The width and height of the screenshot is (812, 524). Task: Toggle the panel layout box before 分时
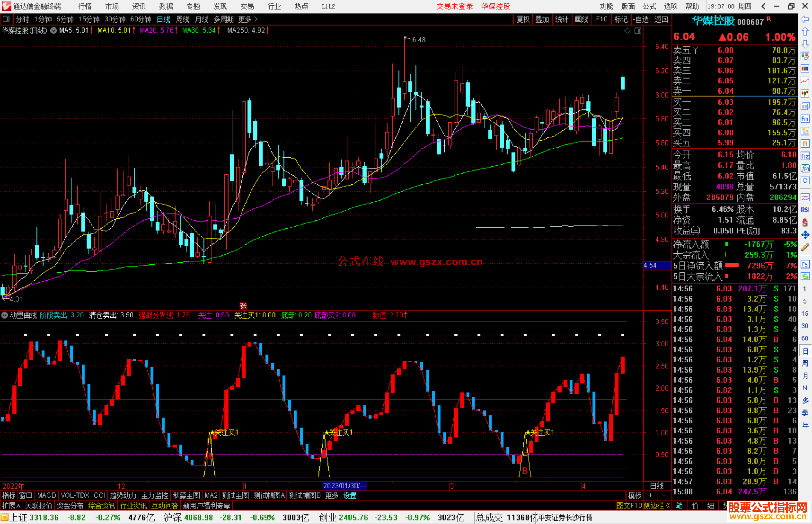(6, 19)
